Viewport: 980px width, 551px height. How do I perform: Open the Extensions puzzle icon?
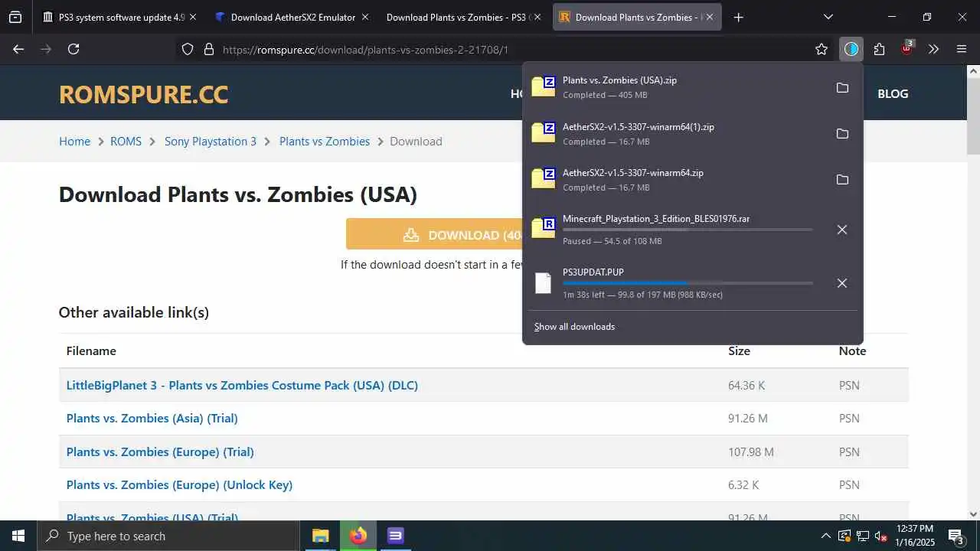click(879, 49)
